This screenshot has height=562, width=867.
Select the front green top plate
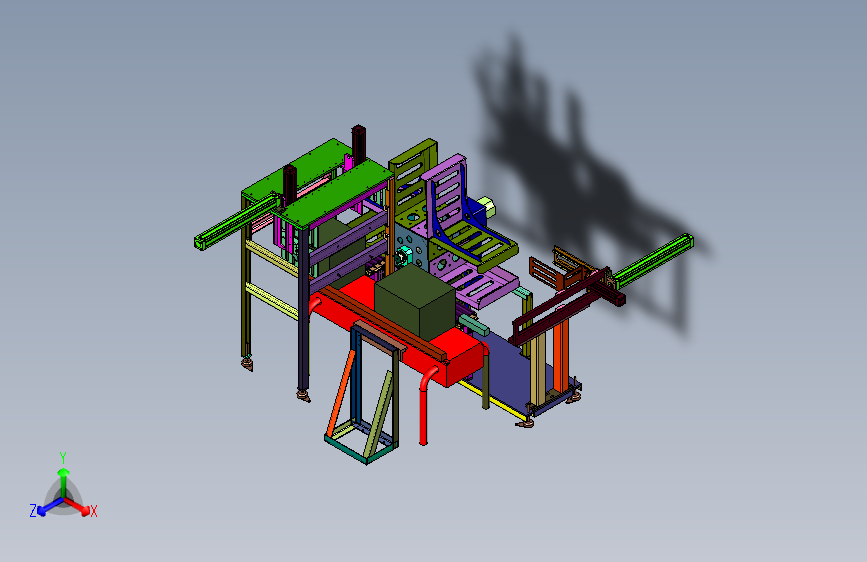[x=336, y=193]
